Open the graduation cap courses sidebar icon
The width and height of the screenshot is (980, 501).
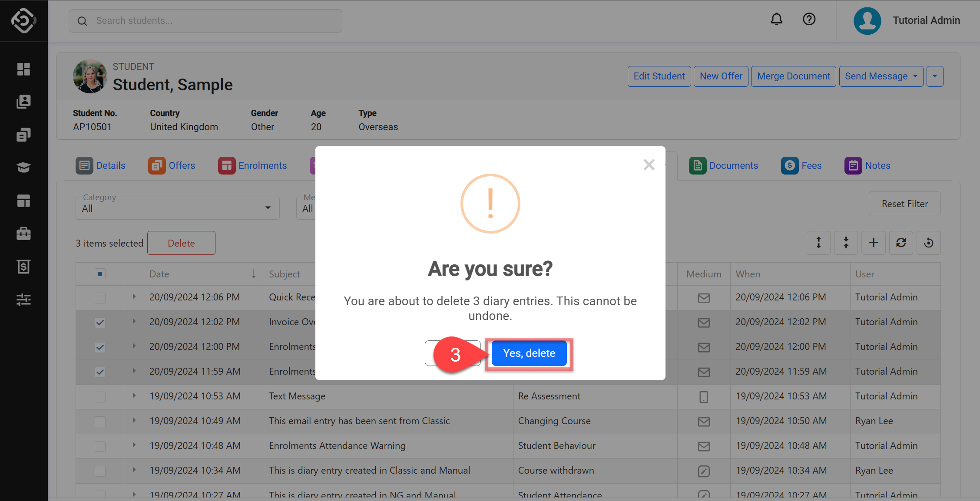pos(23,168)
